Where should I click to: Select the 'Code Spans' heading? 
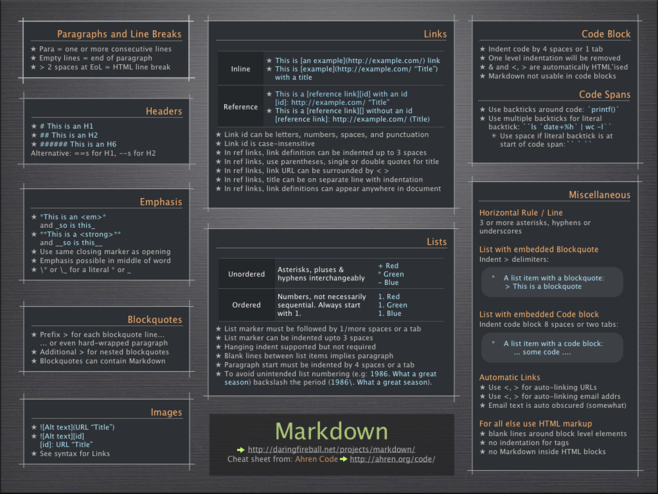click(604, 94)
